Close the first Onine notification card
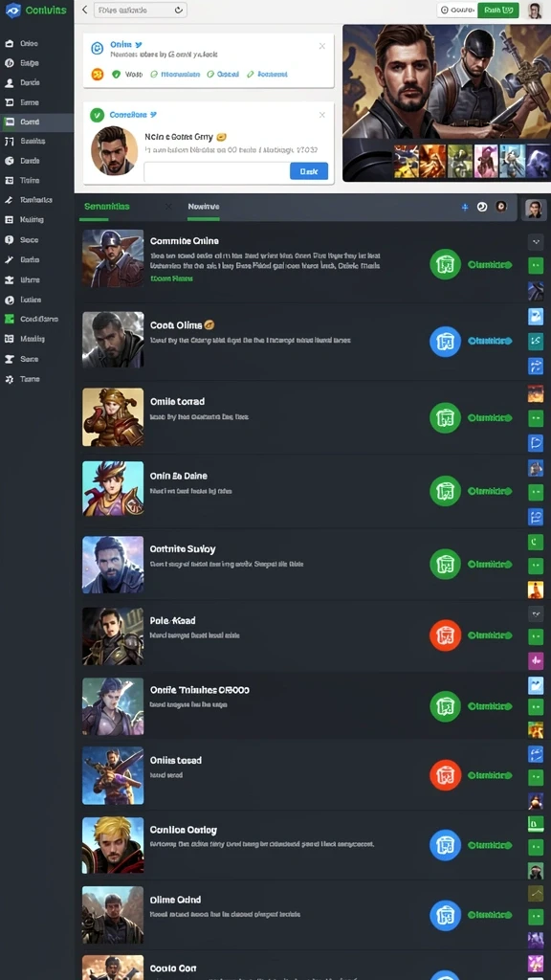Image resolution: width=551 pixels, height=980 pixels. point(321,46)
